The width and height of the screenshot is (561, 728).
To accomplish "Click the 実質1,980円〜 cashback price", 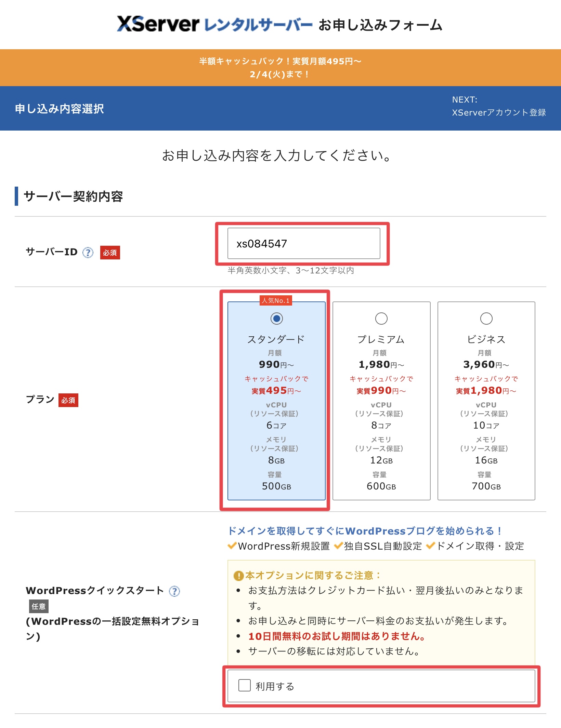I will (486, 391).
